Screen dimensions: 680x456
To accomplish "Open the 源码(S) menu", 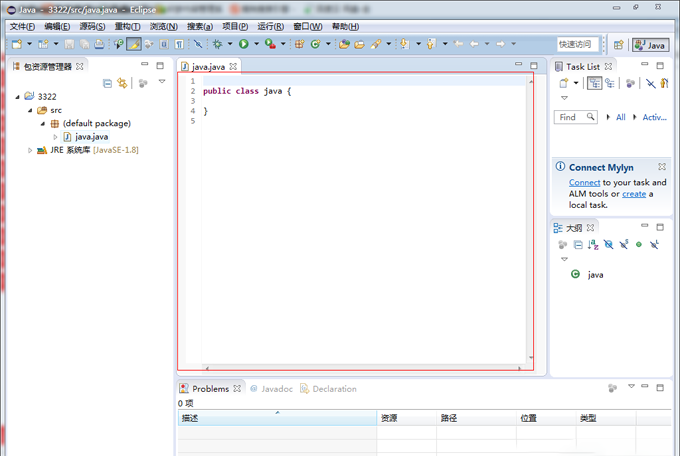I will (x=92, y=27).
